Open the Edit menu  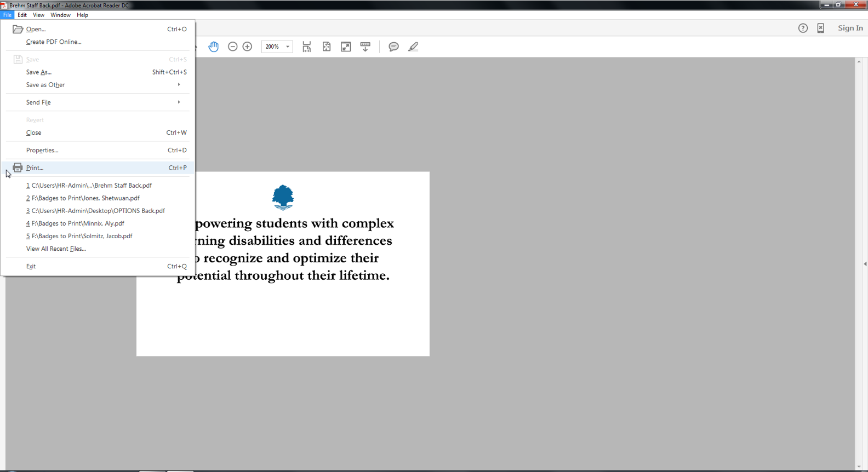(22, 15)
